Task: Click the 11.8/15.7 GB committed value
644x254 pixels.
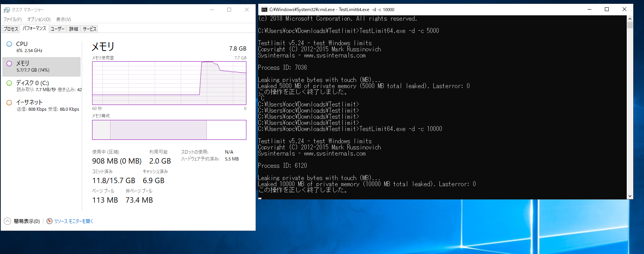Action: tap(114, 181)
